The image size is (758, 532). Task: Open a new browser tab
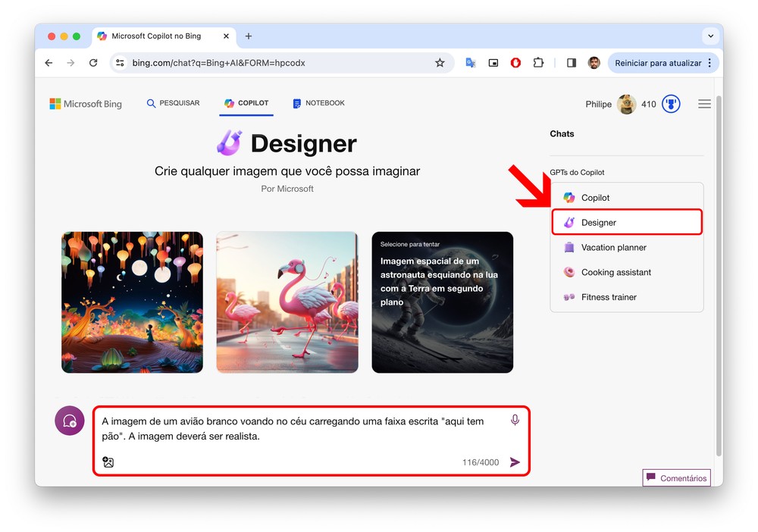coord(249,36)
